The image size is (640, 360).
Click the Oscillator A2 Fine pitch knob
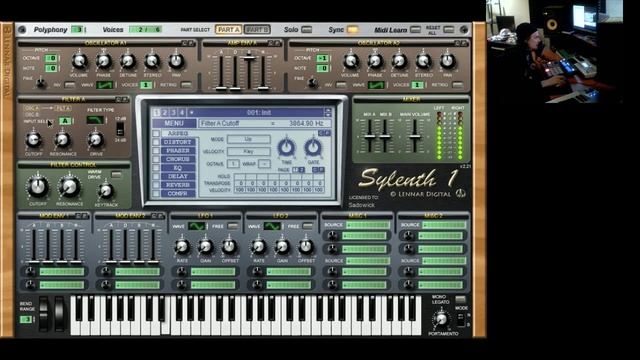(313, 83)
